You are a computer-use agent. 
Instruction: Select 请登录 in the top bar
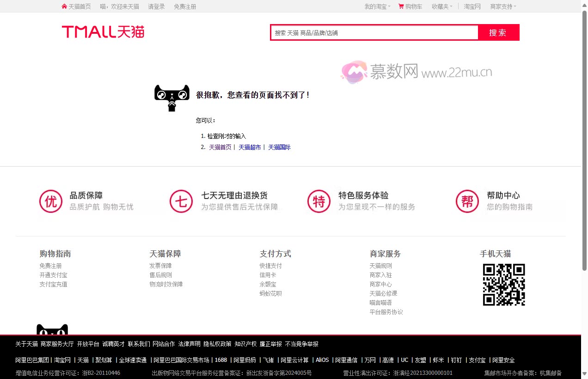(x=156, y=6)
